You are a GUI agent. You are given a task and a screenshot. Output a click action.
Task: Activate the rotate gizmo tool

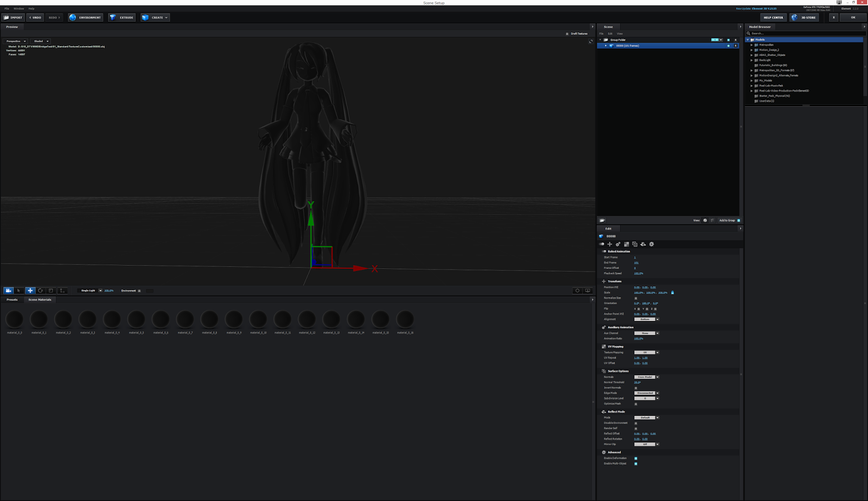40,291
